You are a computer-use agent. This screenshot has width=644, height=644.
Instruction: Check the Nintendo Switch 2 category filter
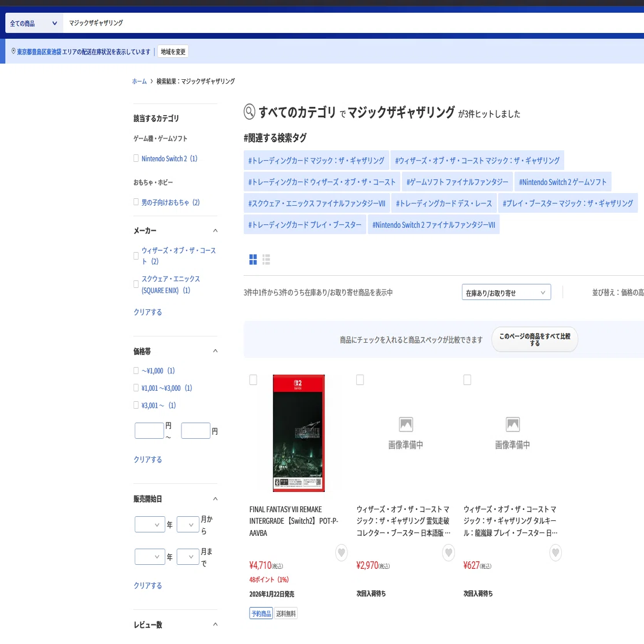[x=136, y=158]
